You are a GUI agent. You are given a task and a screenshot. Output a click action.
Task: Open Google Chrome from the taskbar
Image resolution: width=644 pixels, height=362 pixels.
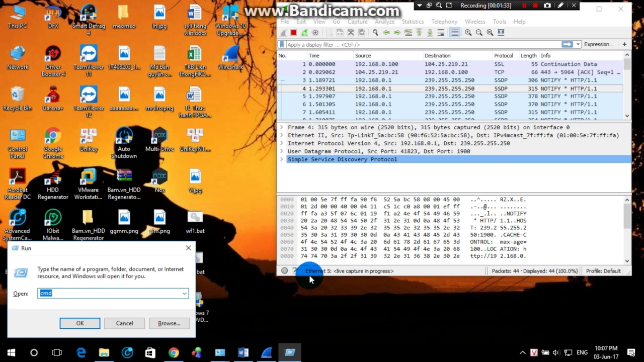[x=174, y=352]
